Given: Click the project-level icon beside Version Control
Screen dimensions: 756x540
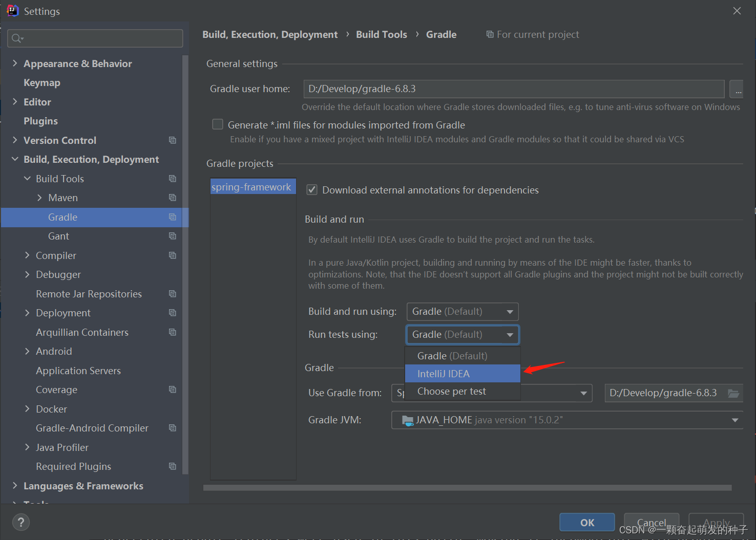Looking at the screenshot, I should tap(173, 140).
